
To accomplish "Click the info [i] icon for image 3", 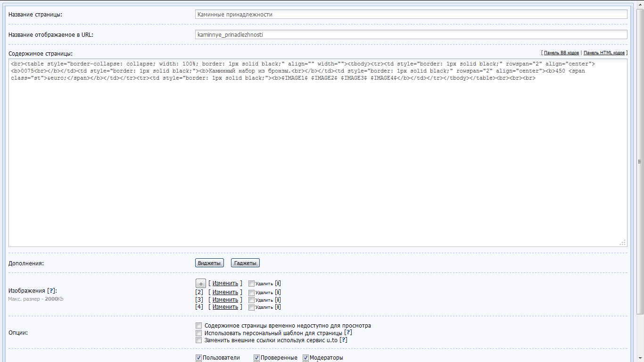I will click(278, 300).
